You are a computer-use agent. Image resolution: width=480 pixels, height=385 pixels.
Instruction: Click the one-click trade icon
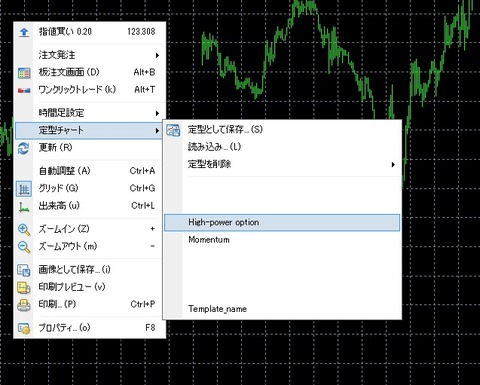[x=24, y=90]
